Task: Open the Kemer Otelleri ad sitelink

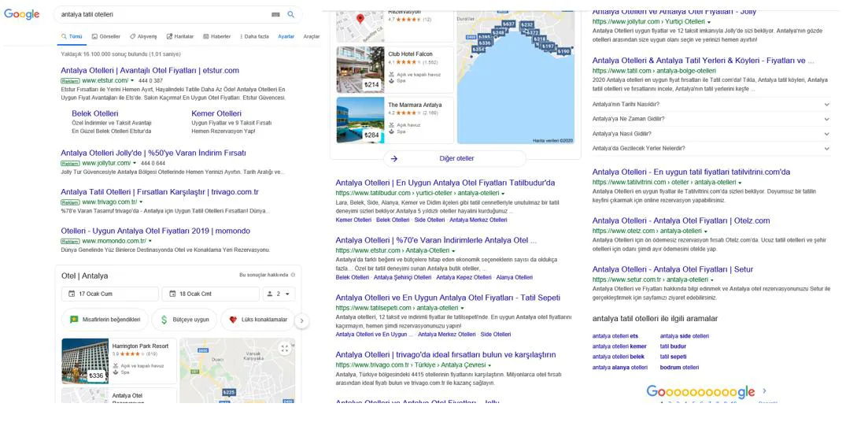Action: coord(216,113)
